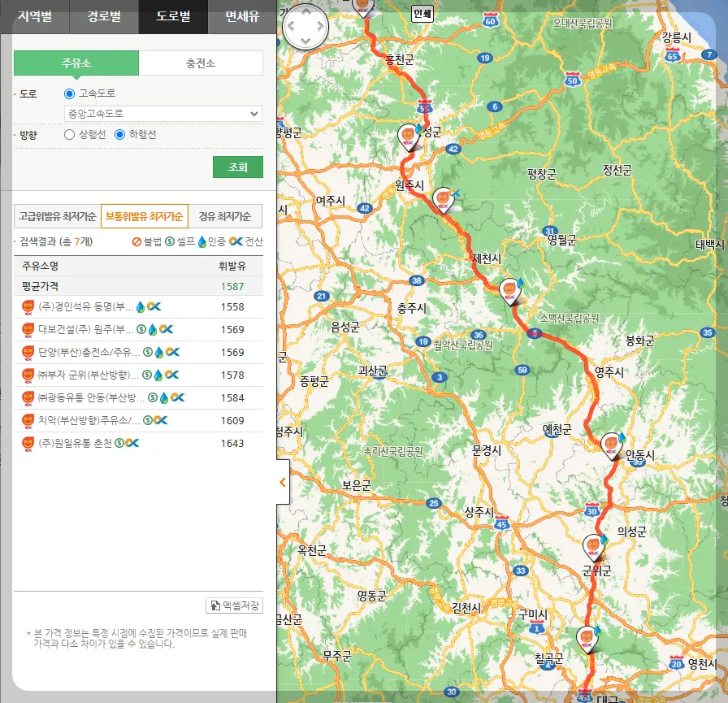Click the 전산 icon on (주)원일유통 춘천 row
The image size is (728, 703).
point(132,443)
